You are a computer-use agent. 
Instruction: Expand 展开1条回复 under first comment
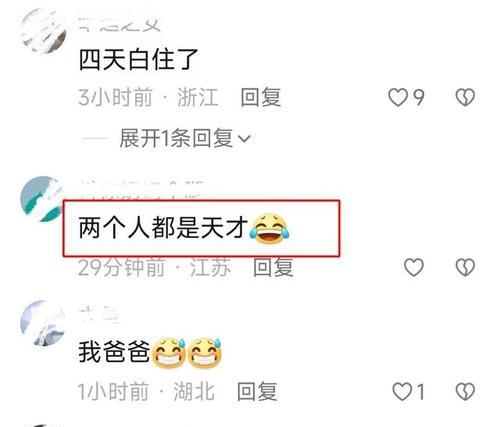(x=176, y=138)
